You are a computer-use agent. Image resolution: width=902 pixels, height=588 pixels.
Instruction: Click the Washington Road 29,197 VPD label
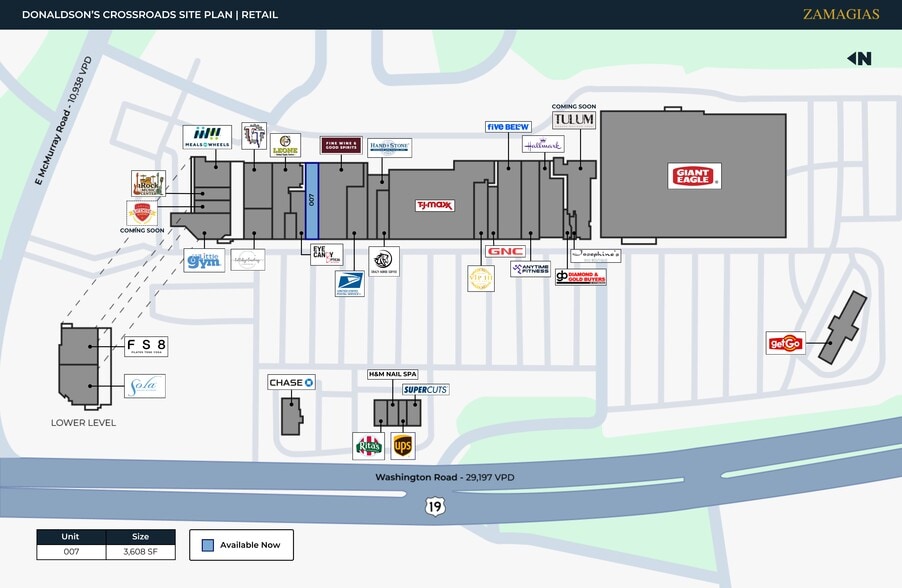445,477
